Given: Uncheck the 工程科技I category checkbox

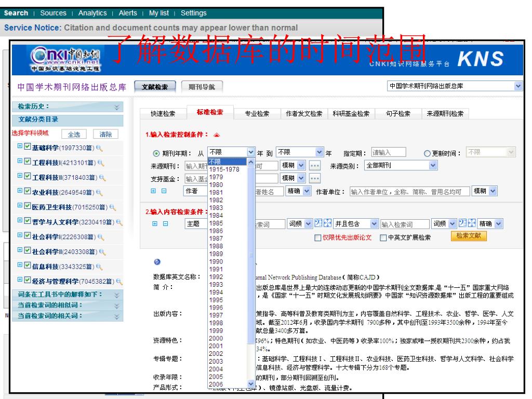Looking at the screenshot, I should click(28, 162).
